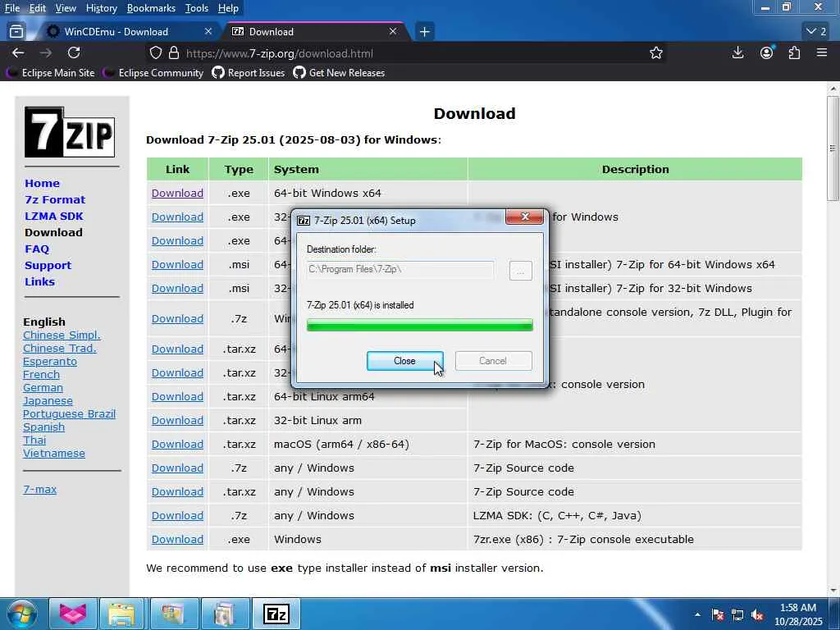The image size is (840, 630).
Task: Open the View menu
Action: [x=66, y=8]
